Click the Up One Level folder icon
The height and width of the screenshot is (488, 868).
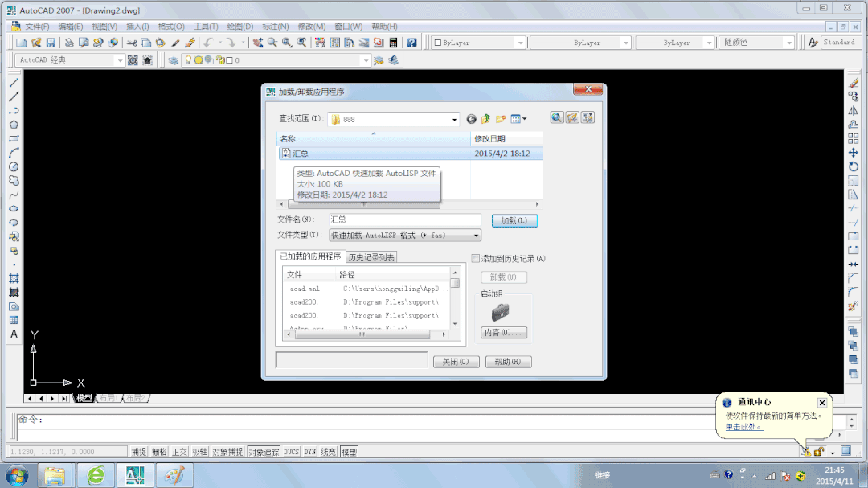486,118
